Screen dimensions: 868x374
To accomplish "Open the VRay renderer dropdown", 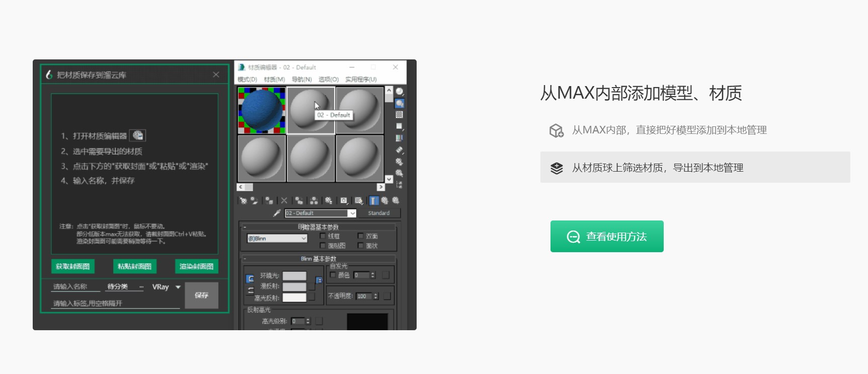I will (166, 287).
